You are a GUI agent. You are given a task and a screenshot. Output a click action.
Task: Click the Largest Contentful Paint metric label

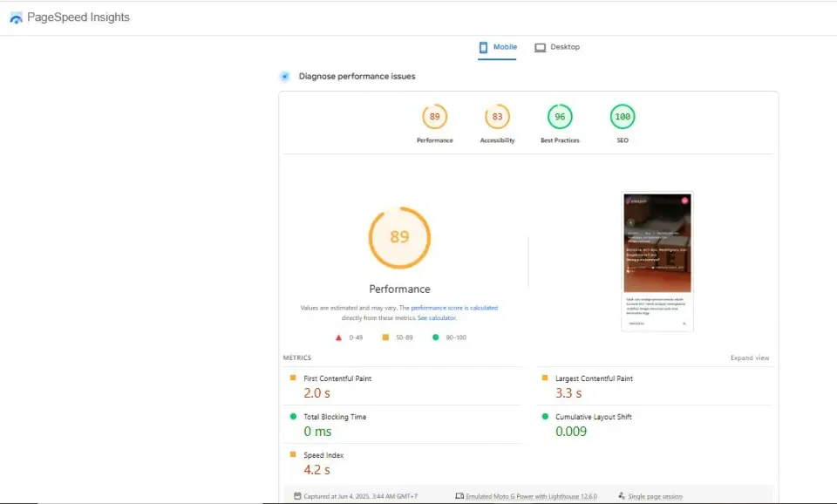pos(594,378)
